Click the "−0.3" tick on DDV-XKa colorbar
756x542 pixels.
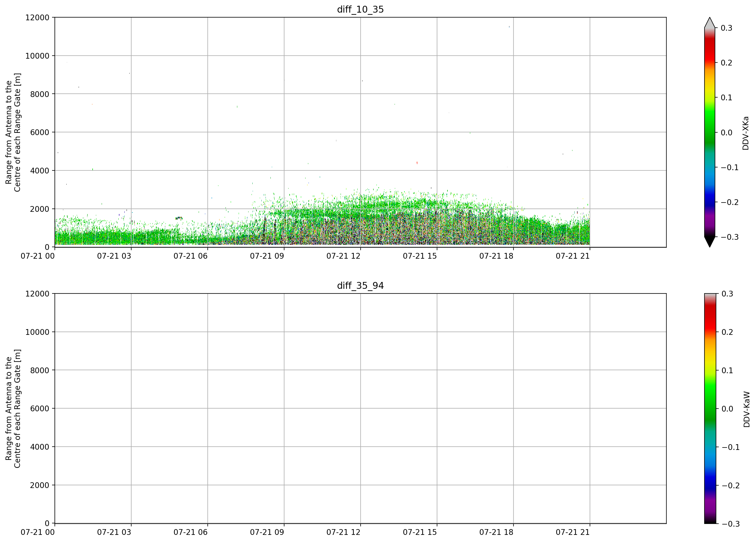pyautogui.click(x=730, y=237)
